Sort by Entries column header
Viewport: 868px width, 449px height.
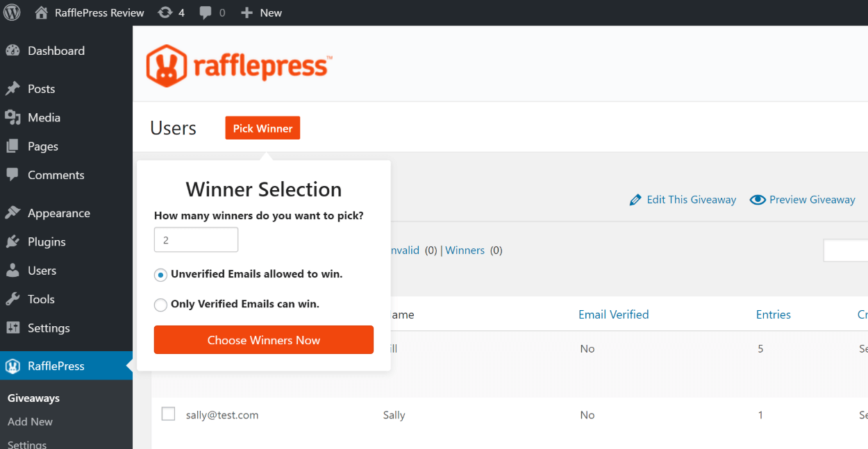pos(774,314)
